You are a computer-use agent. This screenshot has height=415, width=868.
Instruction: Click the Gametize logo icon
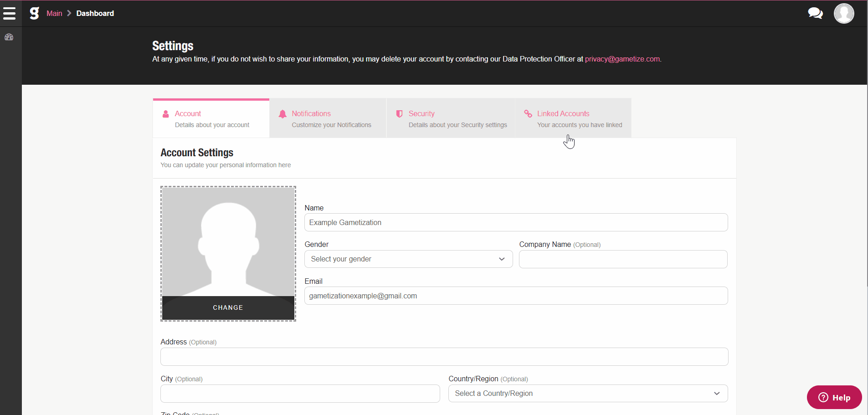coord(34,13)
